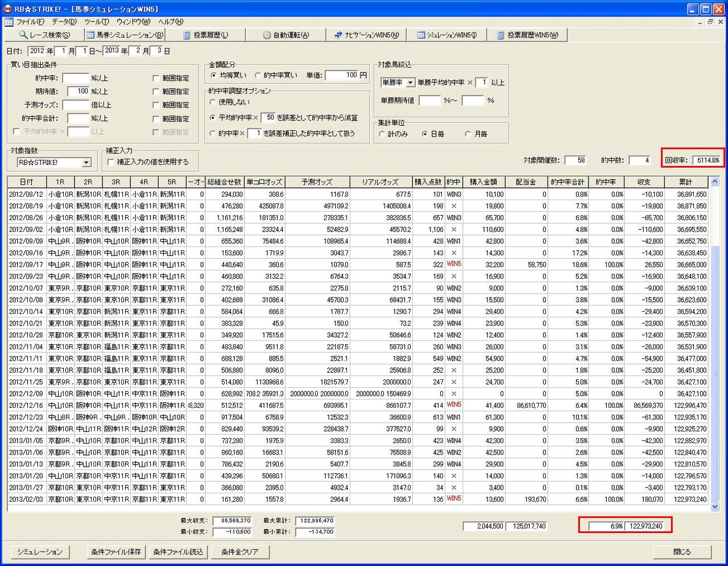The width and height of the screenshot is (728, 566).
Task: Open the ツール menu
Action: [x=96, y=22]
